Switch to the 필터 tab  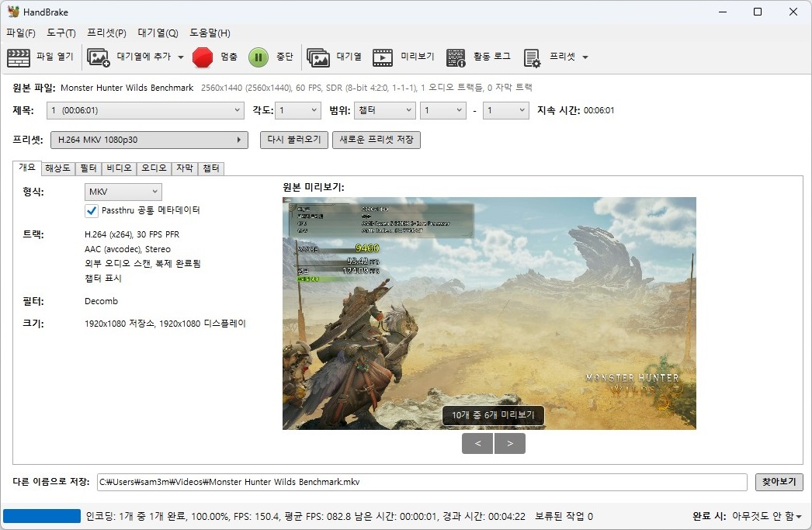click(88, 168)
